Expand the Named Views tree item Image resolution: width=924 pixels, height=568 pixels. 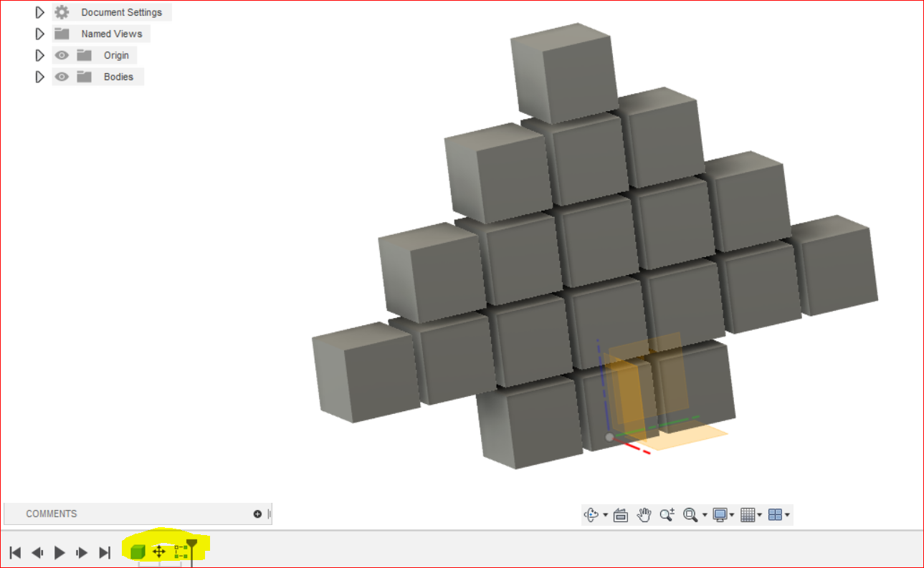tap(40, 34)
